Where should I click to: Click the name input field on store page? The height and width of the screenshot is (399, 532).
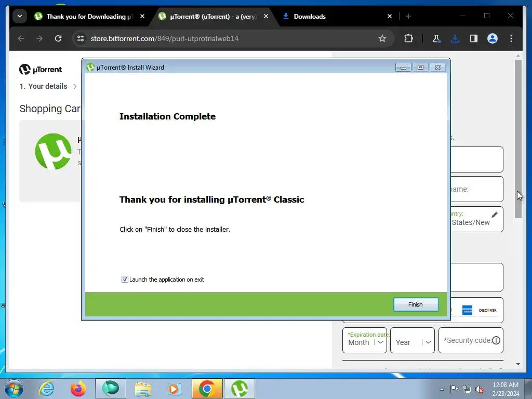tap(477, 189)
